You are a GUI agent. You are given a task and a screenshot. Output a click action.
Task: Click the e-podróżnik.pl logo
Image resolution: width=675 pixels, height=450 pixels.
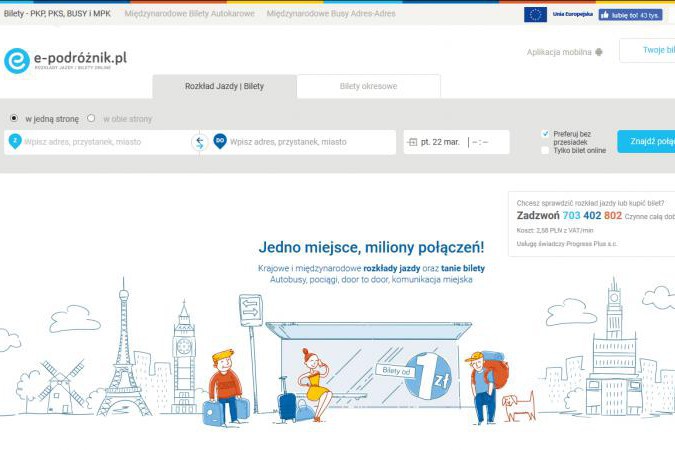coord(66,60)
